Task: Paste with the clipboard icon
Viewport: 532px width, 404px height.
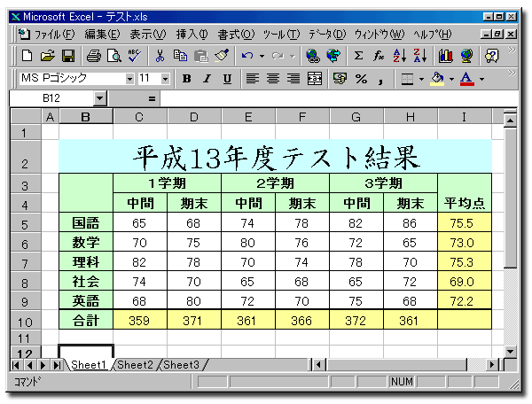Action: click(x=201, y=56)
